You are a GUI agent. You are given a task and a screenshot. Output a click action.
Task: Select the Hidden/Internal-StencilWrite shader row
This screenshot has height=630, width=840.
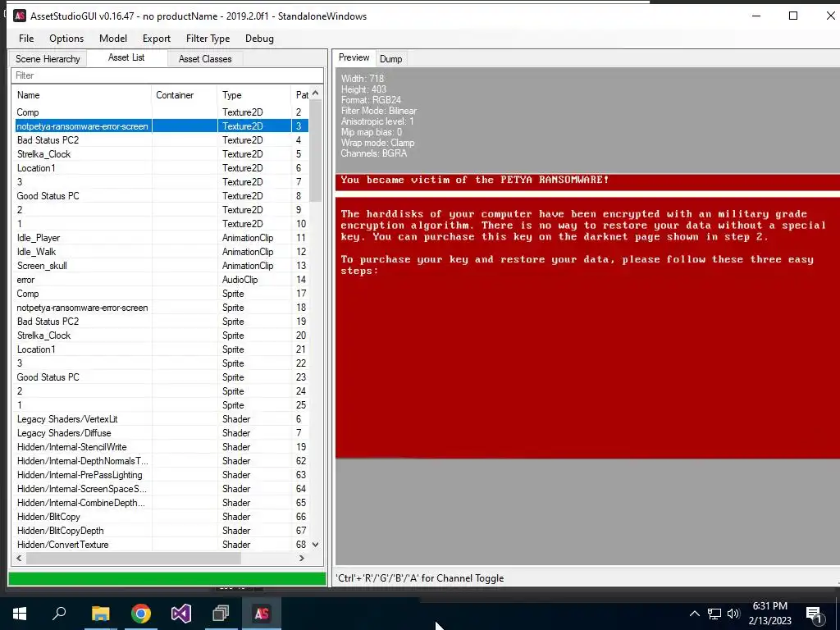pos(161,447)
